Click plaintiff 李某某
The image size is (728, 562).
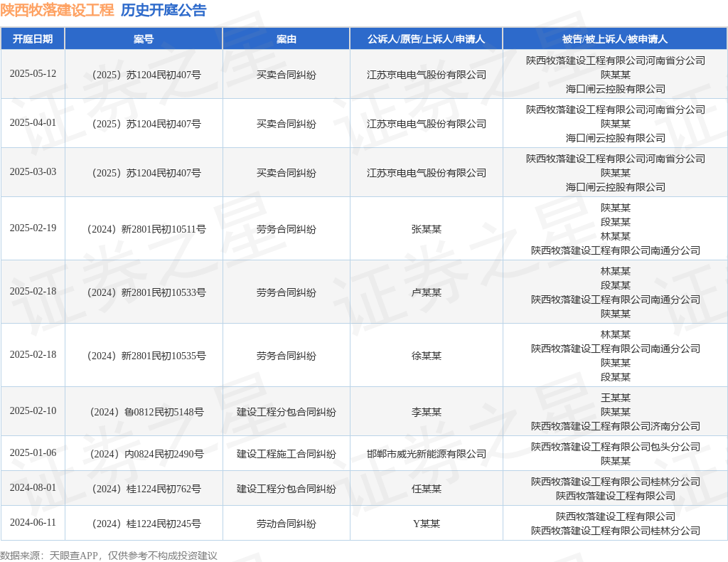click(x=427, y=412)
